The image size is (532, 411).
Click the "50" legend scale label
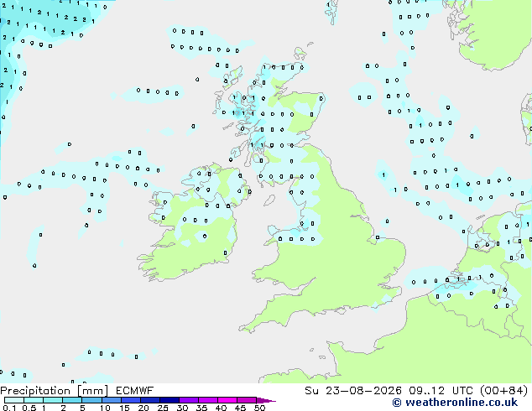(x=259, y=408)
